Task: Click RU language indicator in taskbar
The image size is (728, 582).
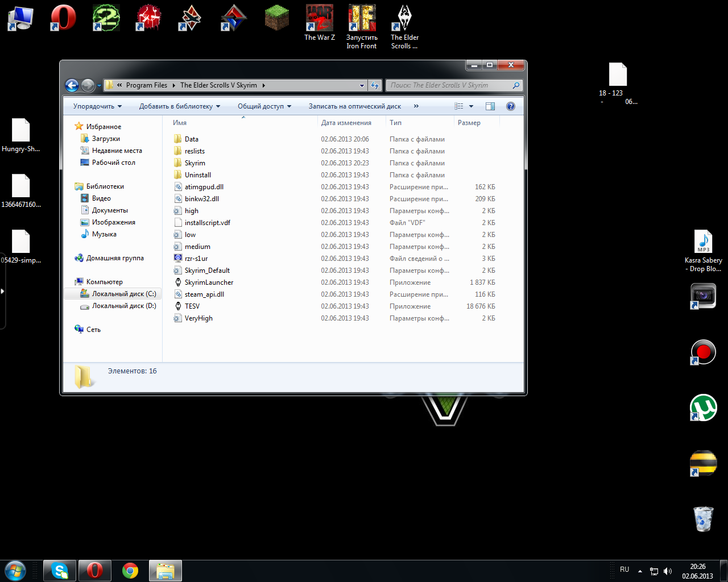Action: [x=624, y=569]
